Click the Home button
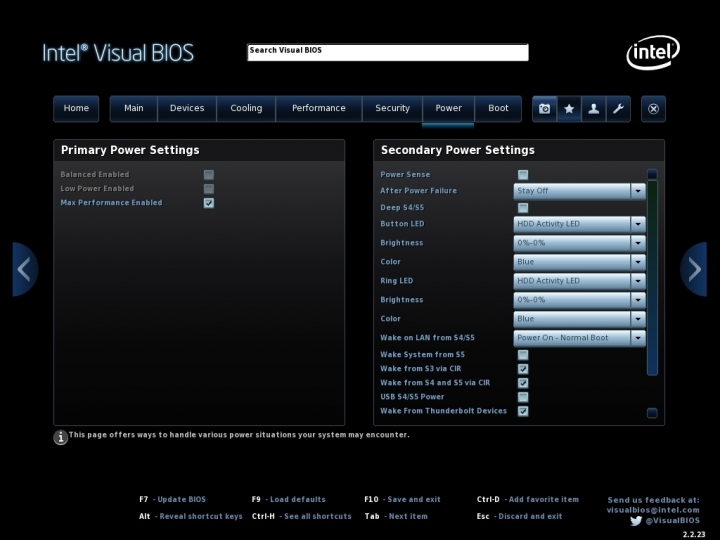 coord(76,109)
